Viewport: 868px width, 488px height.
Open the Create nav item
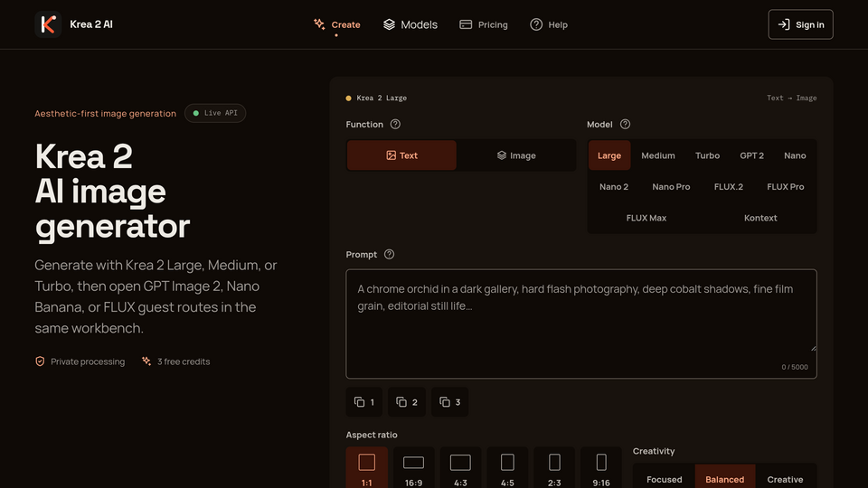coord(336,24)
